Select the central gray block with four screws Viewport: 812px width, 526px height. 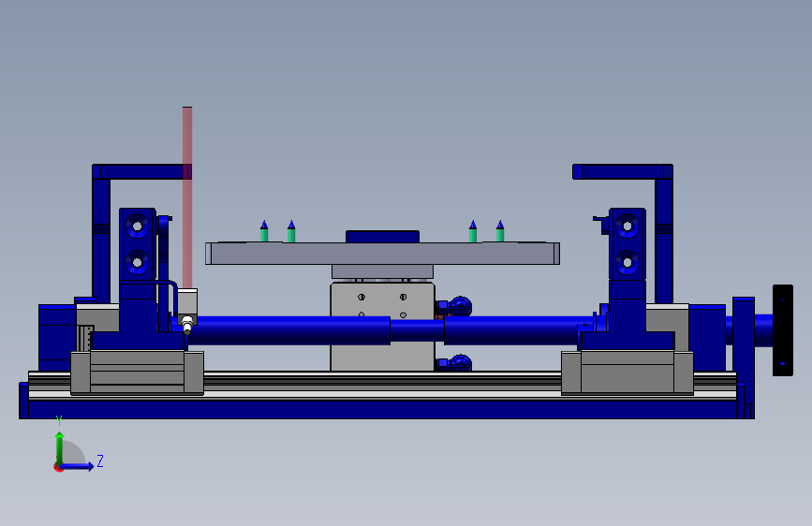click(x=382, y=326)
